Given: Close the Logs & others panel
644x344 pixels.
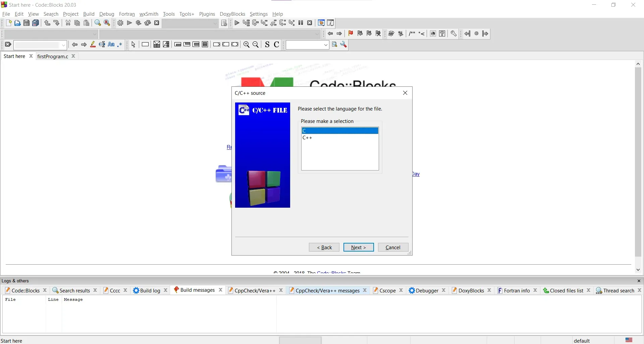Looking at the screenshot, I should [x=639, y=281].
